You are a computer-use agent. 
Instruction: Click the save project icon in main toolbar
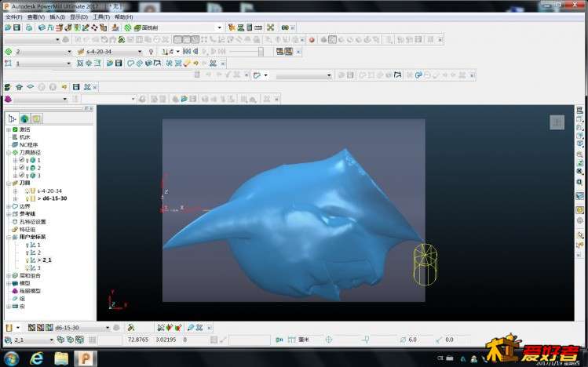16,27
